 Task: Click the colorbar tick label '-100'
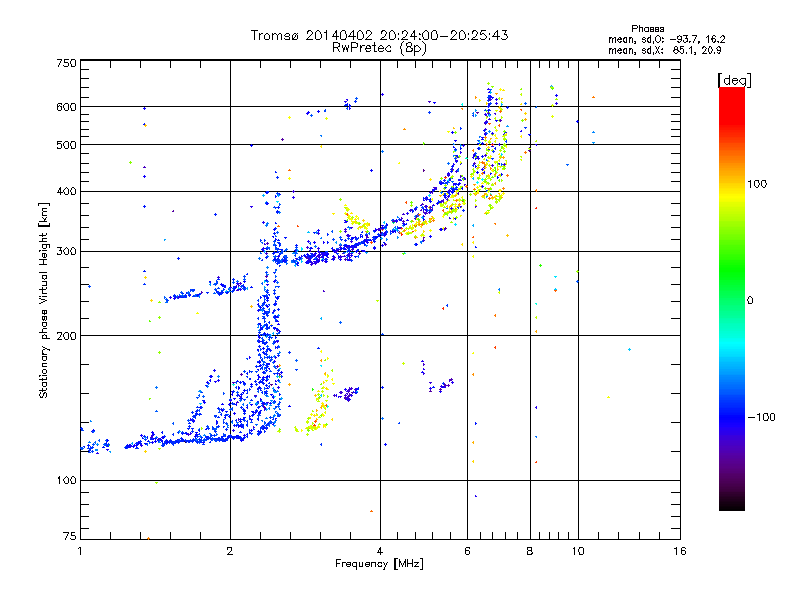[x=761, y=417]
